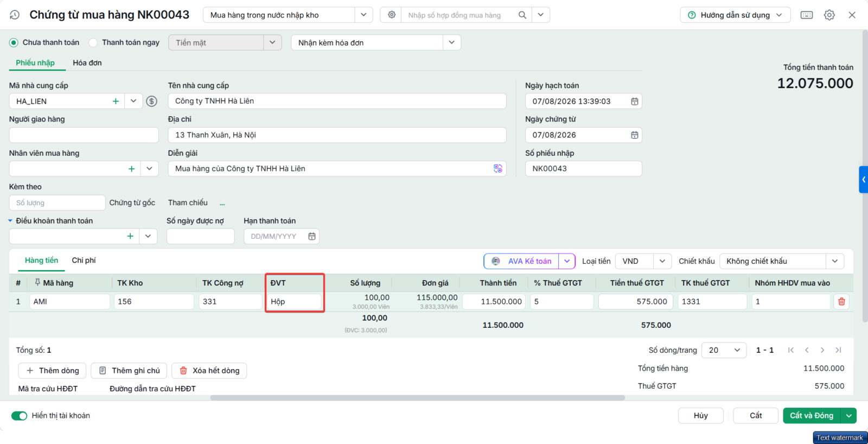The height and width of the screenshot is (444, 868).
Task: Select Chưa thanh toán radio option
Action: click(x=14, y=42)
